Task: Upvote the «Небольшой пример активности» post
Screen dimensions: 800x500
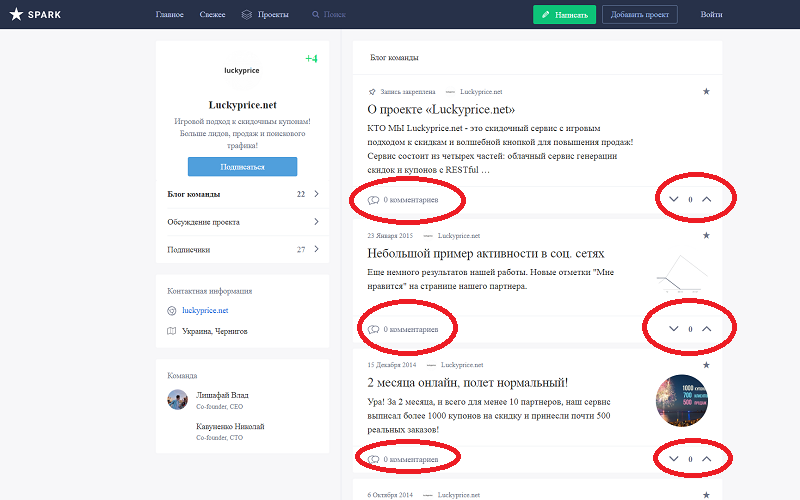Action: pos(707,328)
